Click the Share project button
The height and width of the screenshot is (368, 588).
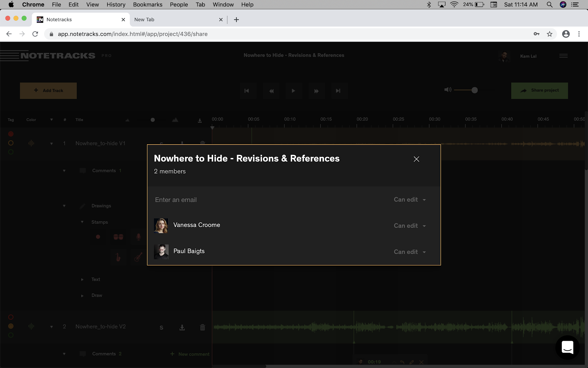pos(539,91)
